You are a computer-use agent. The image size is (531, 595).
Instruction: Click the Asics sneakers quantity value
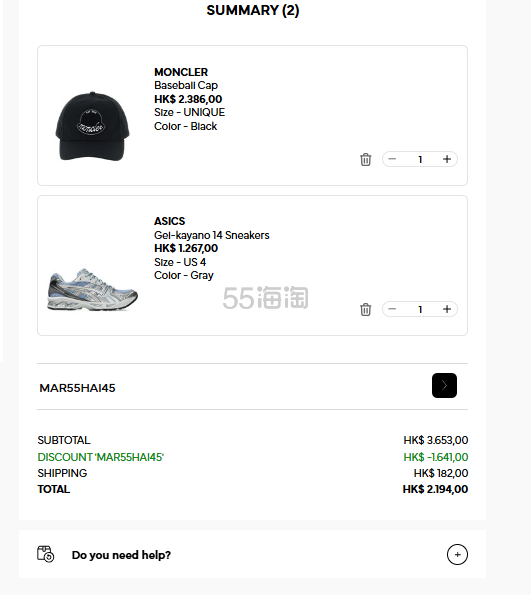pyautogui.click(x=420, y=309)
